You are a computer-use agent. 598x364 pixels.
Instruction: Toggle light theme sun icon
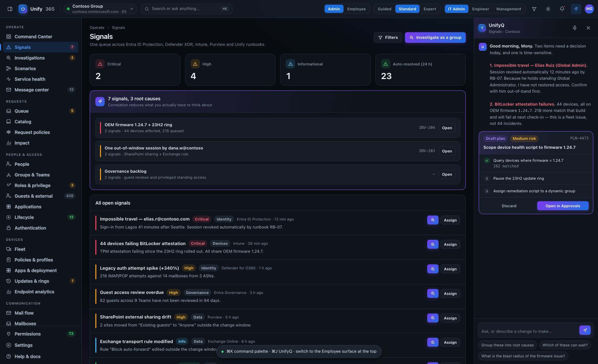coord(548,9)
